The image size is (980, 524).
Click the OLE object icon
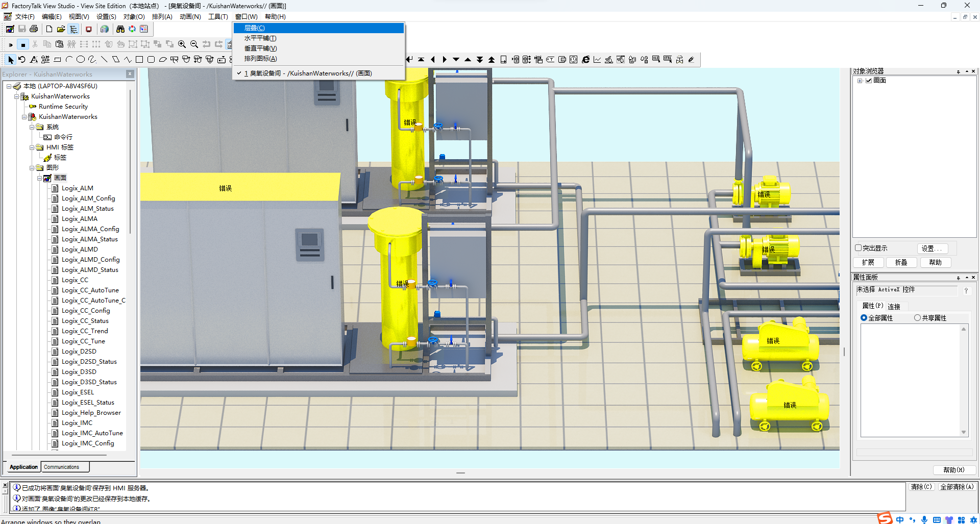656,60
